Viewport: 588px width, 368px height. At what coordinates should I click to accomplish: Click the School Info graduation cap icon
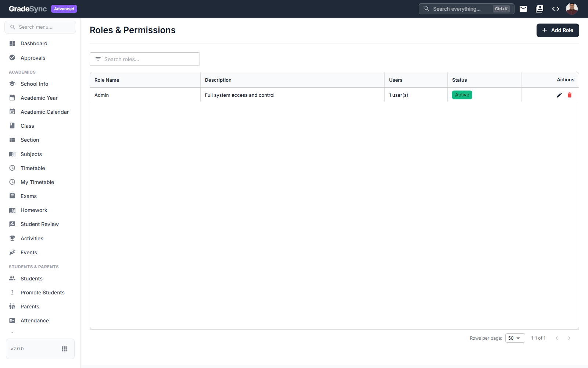(x=12, y=84)
